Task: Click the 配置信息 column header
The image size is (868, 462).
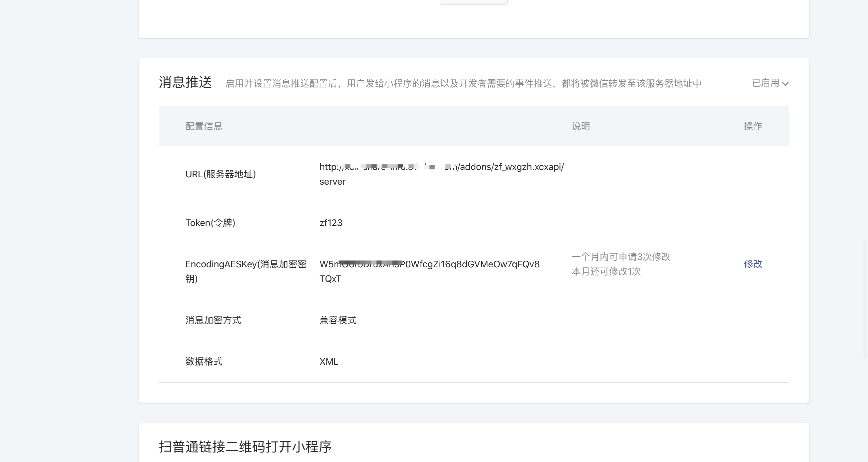Action: pos(203,126)
